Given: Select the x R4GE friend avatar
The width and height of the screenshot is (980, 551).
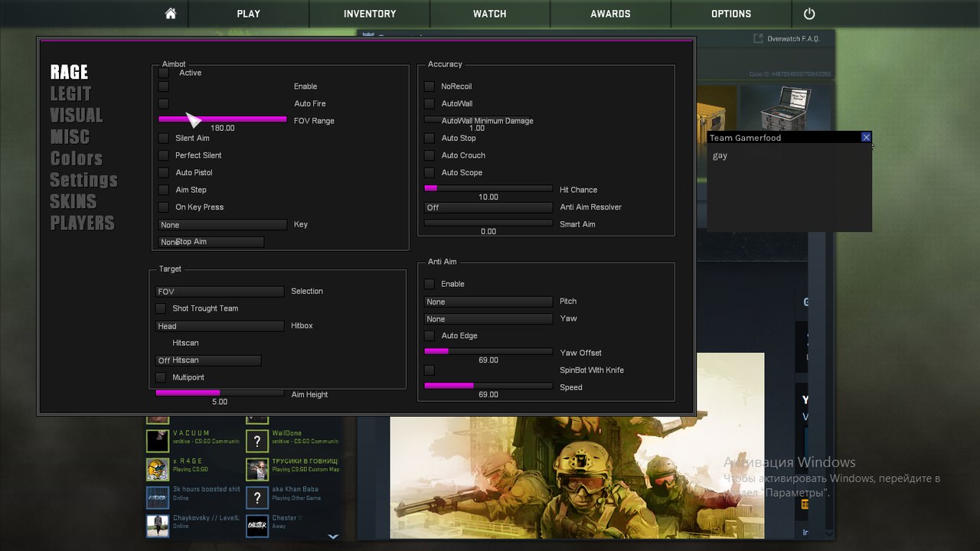Looking at the screenshot, I should click(158, 469).
